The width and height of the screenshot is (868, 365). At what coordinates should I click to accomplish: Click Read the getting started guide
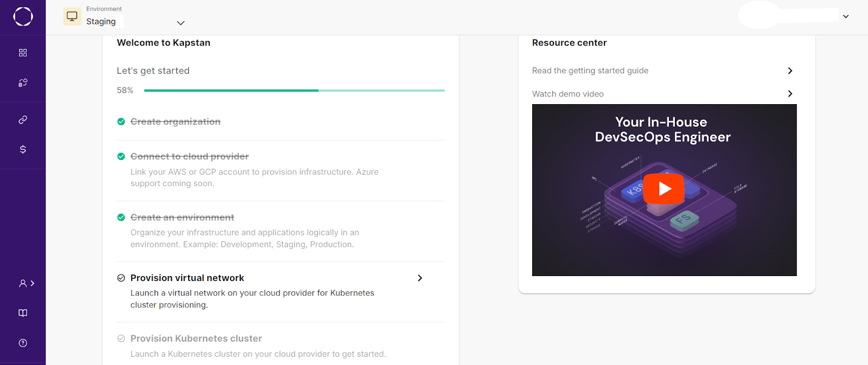(590, 71)
